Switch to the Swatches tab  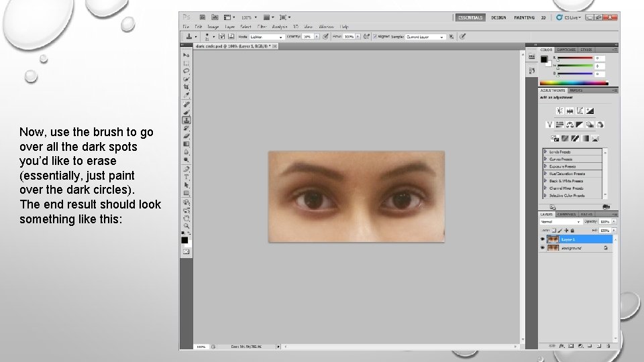point(567,50)
